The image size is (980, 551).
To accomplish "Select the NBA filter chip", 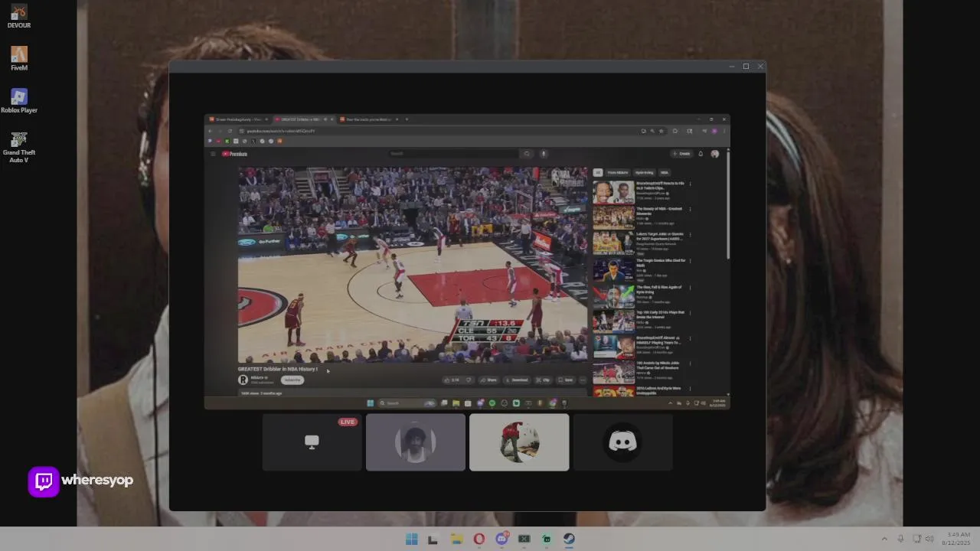I will coord(665,173).
